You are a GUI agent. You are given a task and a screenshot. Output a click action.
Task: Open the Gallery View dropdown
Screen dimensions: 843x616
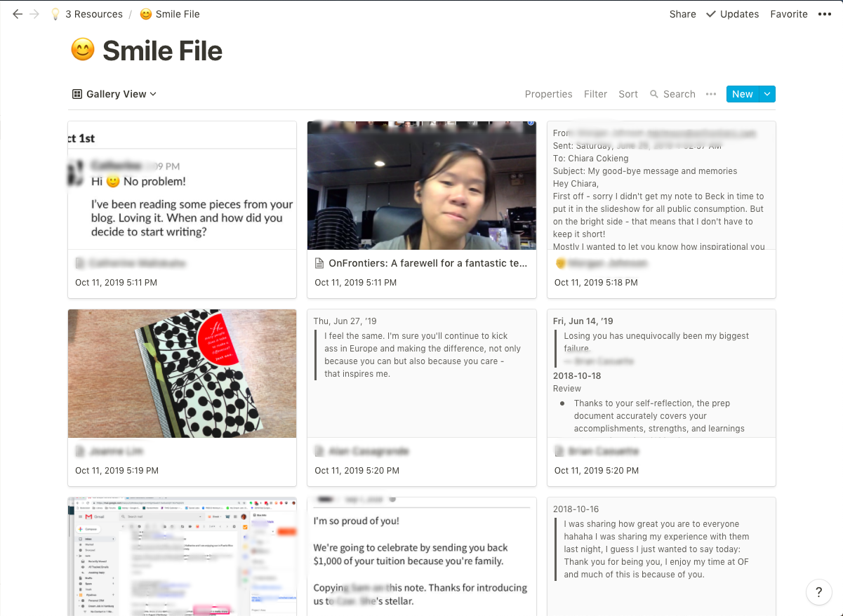(x=114, y=93)
